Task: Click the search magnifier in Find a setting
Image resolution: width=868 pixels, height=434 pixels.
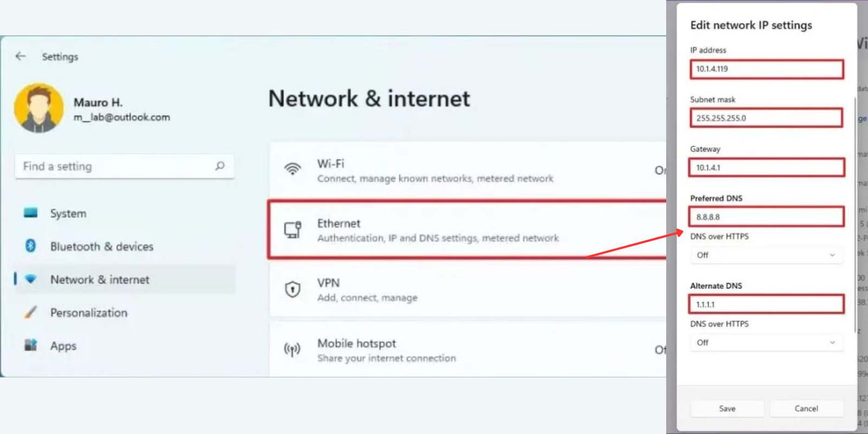Action: tap(220, 166)
